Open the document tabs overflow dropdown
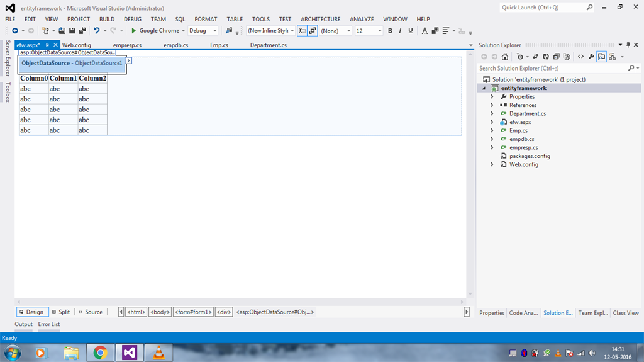This screenshot has height=362, width=644. (470, 45)
